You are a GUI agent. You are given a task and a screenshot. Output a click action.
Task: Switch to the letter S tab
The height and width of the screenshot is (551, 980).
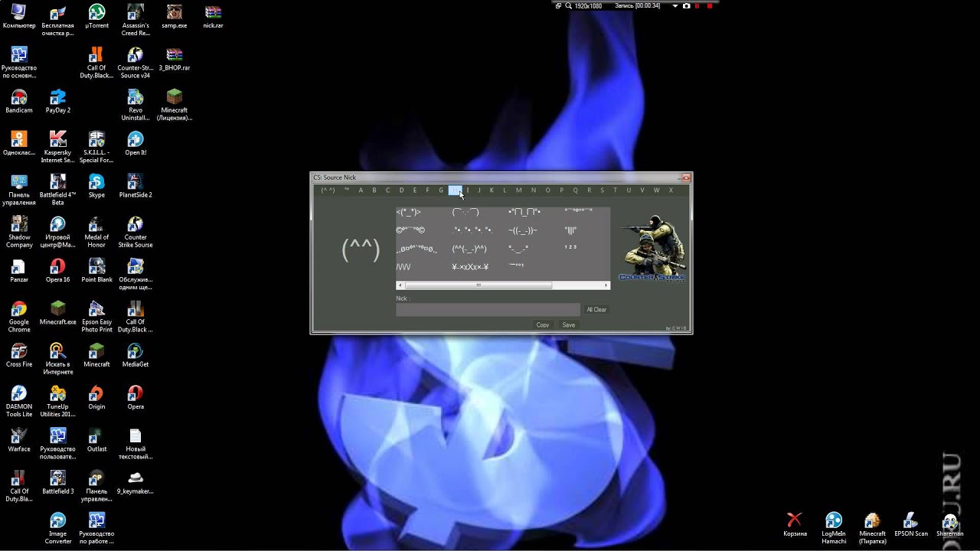click(x=602, y=191)
